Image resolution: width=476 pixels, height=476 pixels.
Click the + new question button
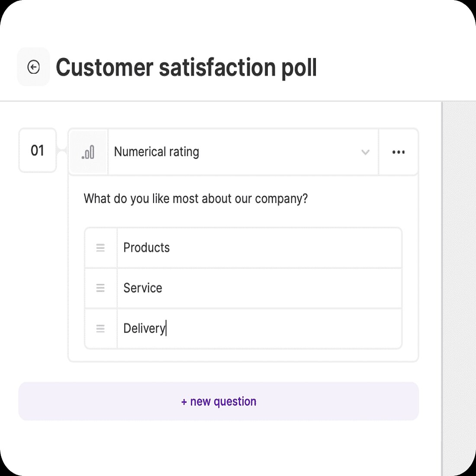pos(218,401)
